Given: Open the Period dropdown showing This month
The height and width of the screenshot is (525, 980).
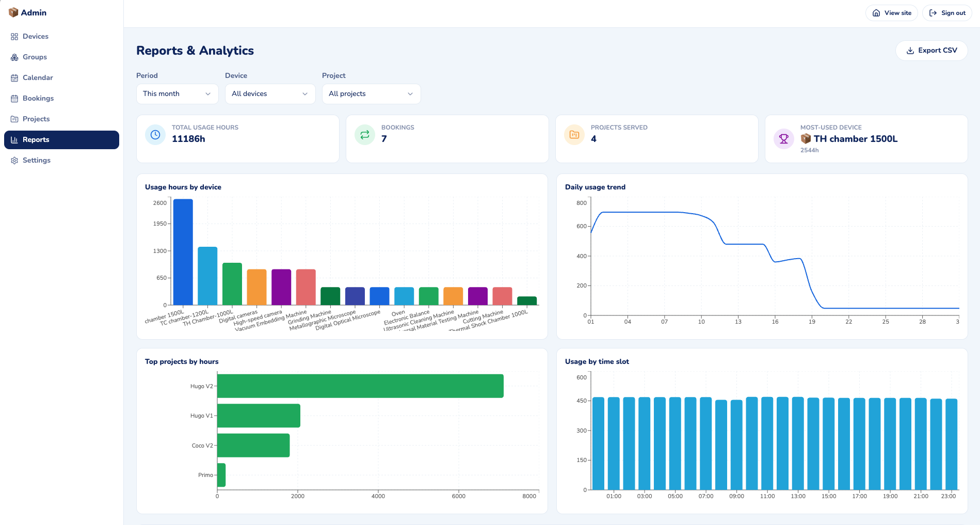Looking at the screenshot, I should pos(177,94).
